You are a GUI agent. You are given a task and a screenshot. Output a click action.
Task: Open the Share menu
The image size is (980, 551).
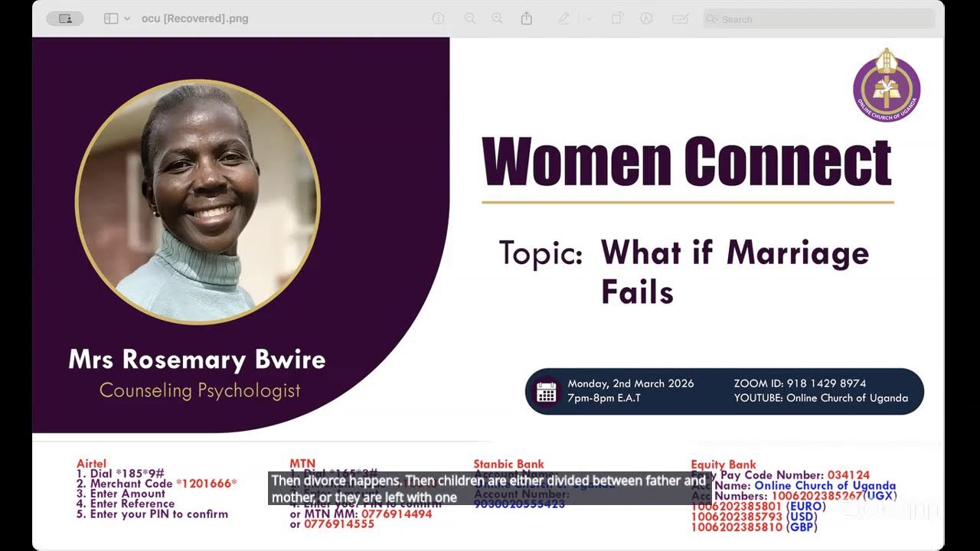tap(527, 18)
